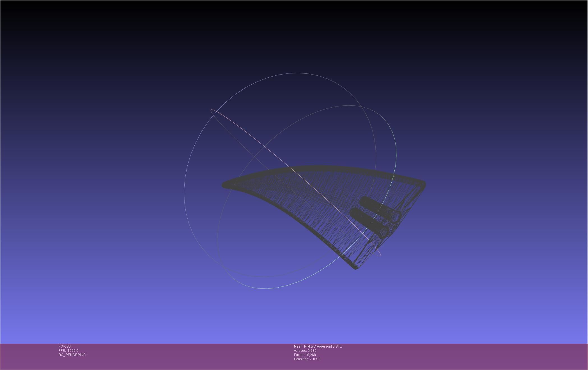
Task: Click the Vertices: 9,636 count
Action: 305,351
